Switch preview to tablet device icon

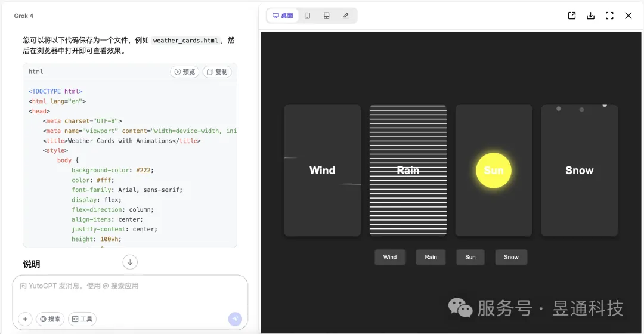[x=307, y=16]
